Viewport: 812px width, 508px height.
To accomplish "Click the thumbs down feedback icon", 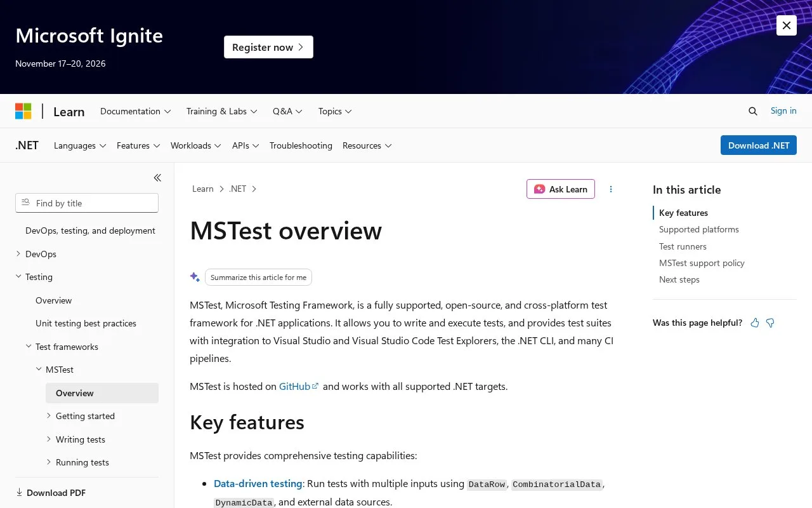I will [x=770, y=323].
